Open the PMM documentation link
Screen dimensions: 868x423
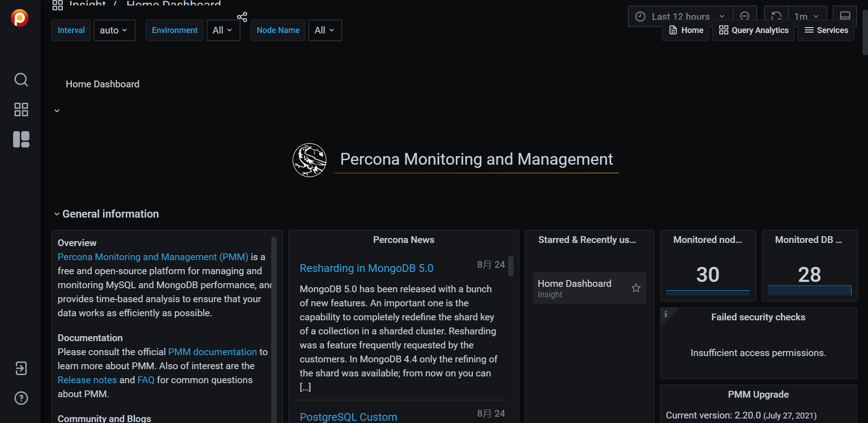212,352
